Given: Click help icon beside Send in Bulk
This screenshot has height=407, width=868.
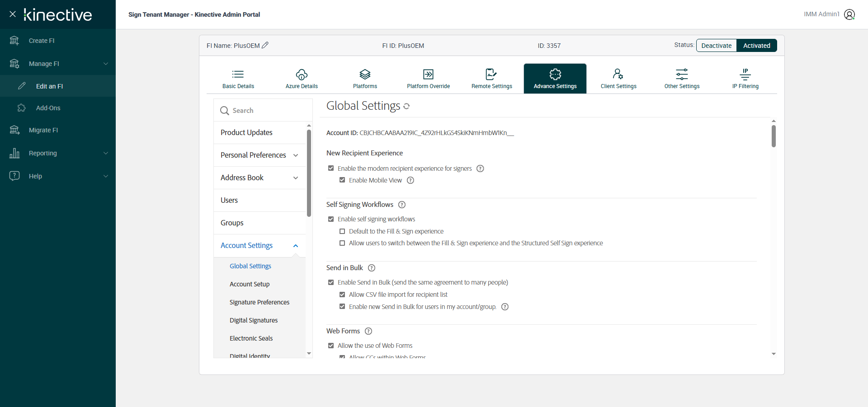Looking at the screenshot, I should [x=372, y=268].
